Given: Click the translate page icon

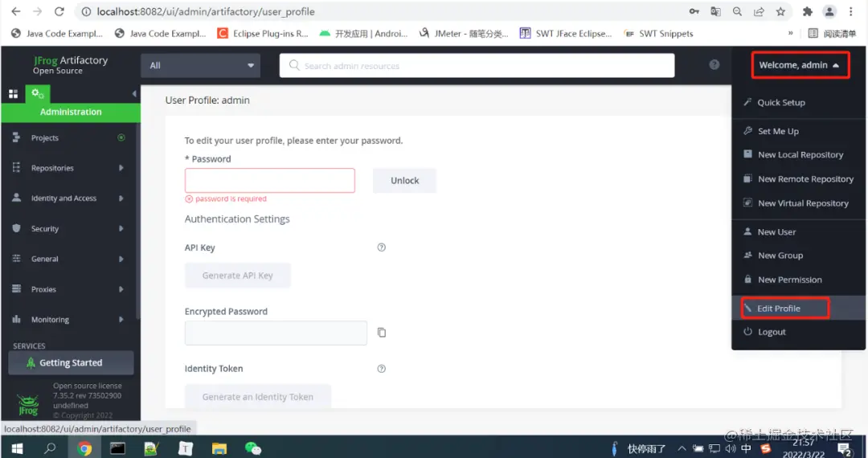Looking at the screenshot, I should tap(716, 11).
